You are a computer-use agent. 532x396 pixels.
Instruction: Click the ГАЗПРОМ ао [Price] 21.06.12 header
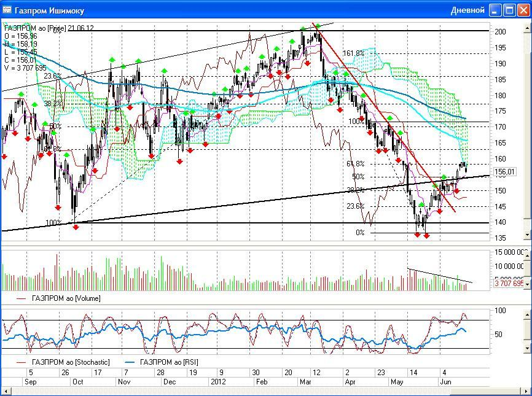coord(49,28)
